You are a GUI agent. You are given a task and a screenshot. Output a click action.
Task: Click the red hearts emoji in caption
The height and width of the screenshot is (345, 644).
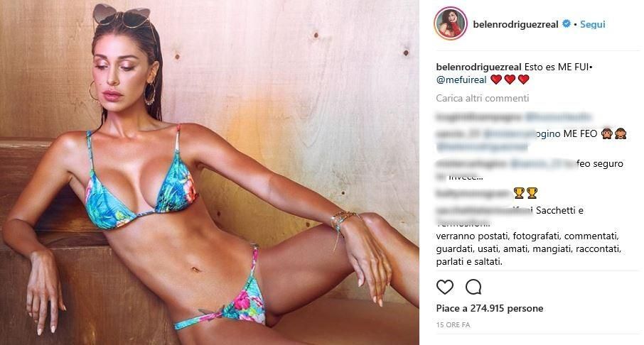tap(510, 80)
